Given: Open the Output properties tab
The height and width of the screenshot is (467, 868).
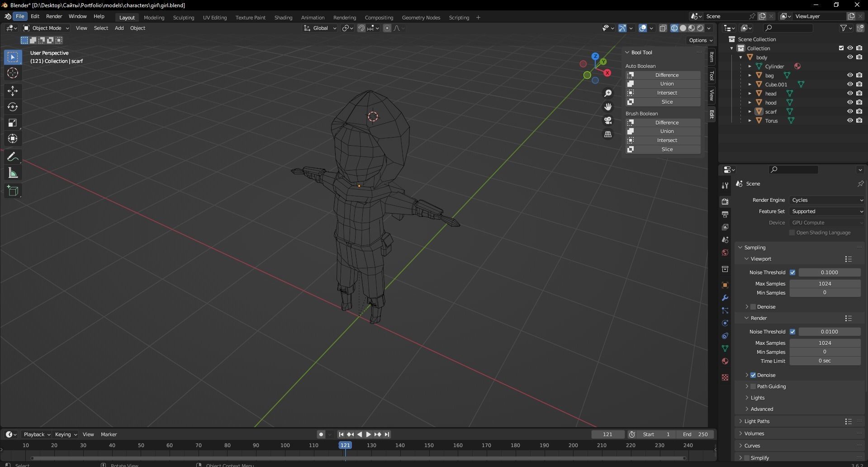Looking at the screenshot, I should click(x=725, y=214).
